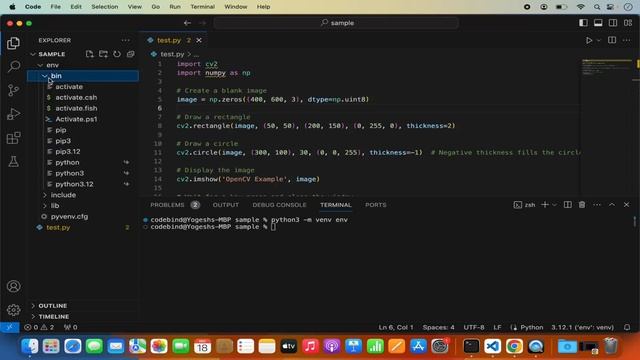
Task: Toggle the primary side bar
Action: [x=583, y=23]
